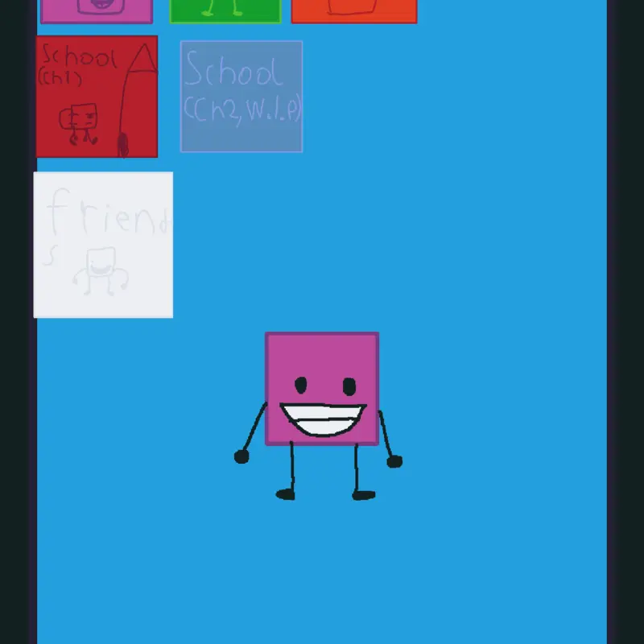
Task: Open the red School (Ch1) tile
Action: 97,97
